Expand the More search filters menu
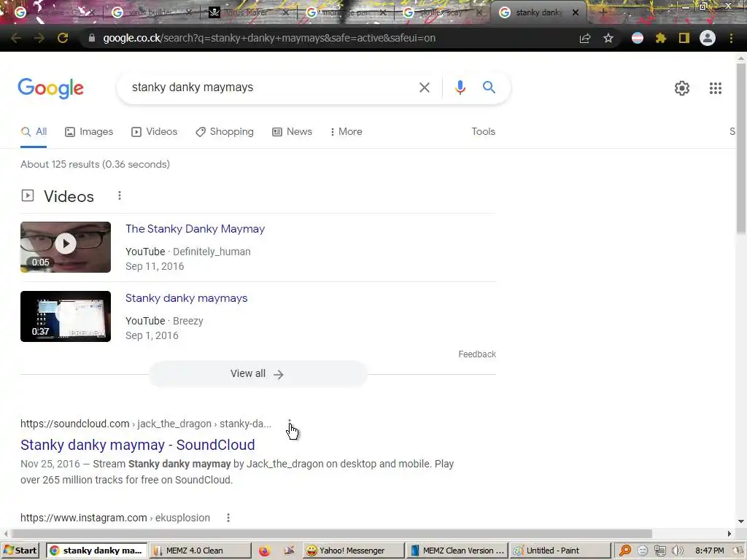This screenshot has width=747, height=560. tap(347, 132)
